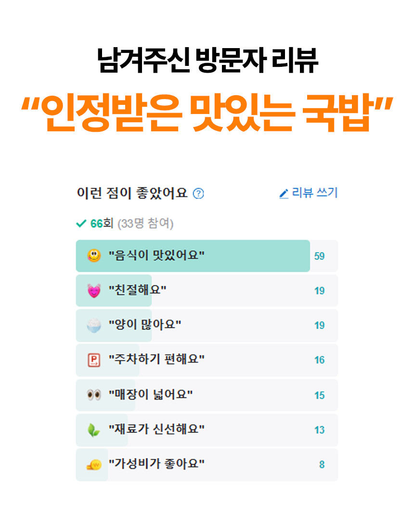This screenshot has width=414, height=532.
Task: Pick the "주차하기 편해요" keyword row
Action: [157, 360]
